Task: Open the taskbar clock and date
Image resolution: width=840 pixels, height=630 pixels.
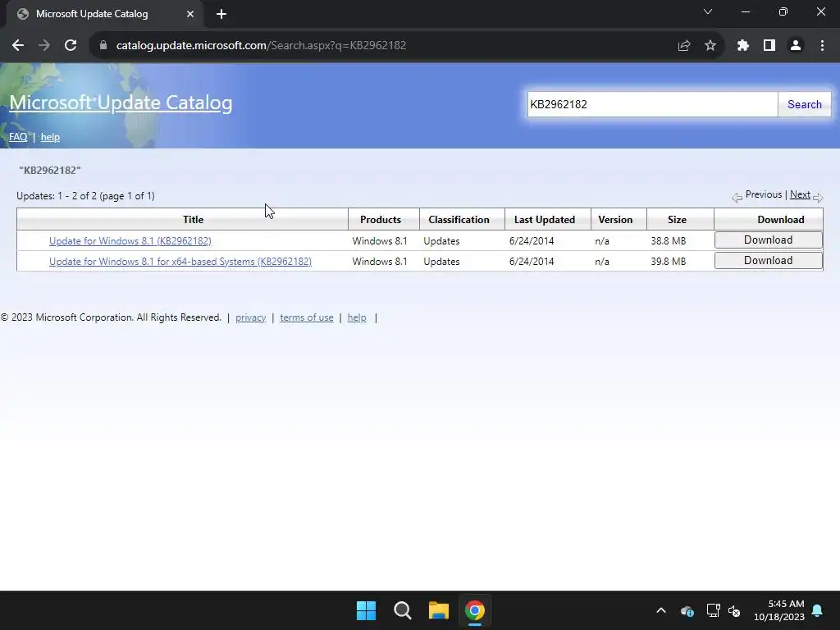Action: (779, 610)
